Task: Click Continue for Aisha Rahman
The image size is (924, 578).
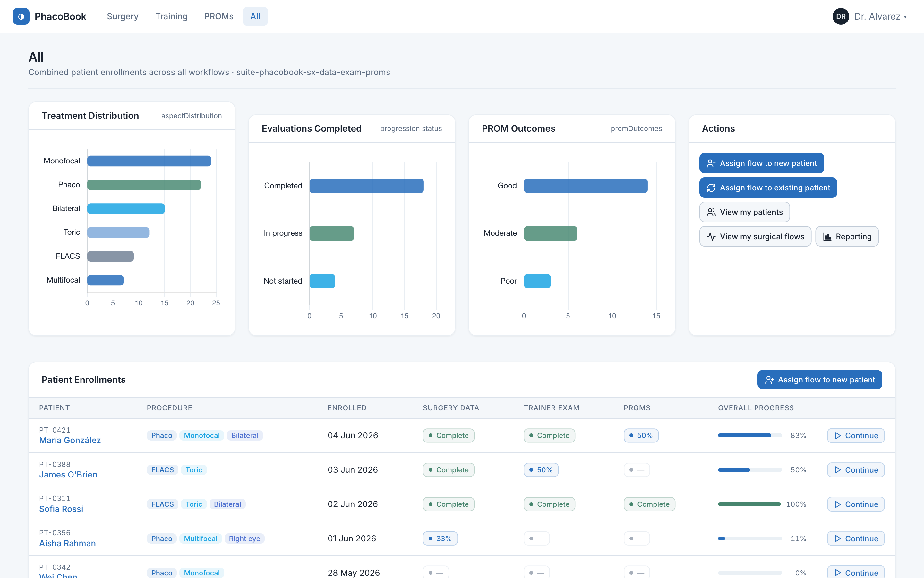Action: coord(856,539)
